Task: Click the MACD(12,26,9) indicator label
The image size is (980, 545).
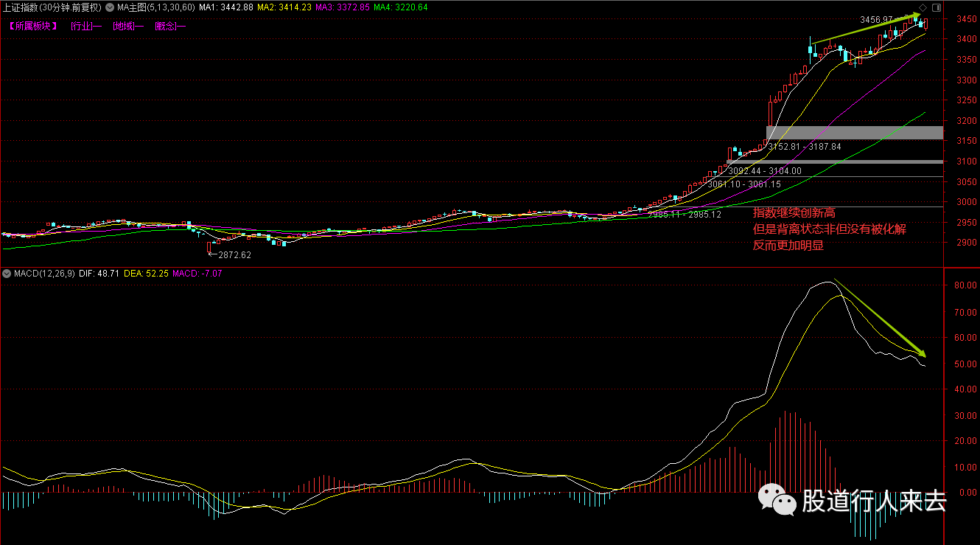Action: click(x=44, y=274)
